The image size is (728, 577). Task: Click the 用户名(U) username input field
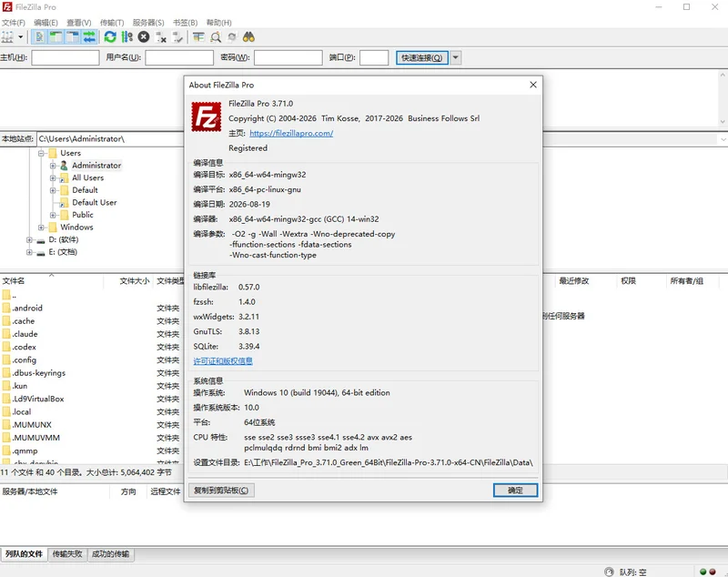point(179,57)
